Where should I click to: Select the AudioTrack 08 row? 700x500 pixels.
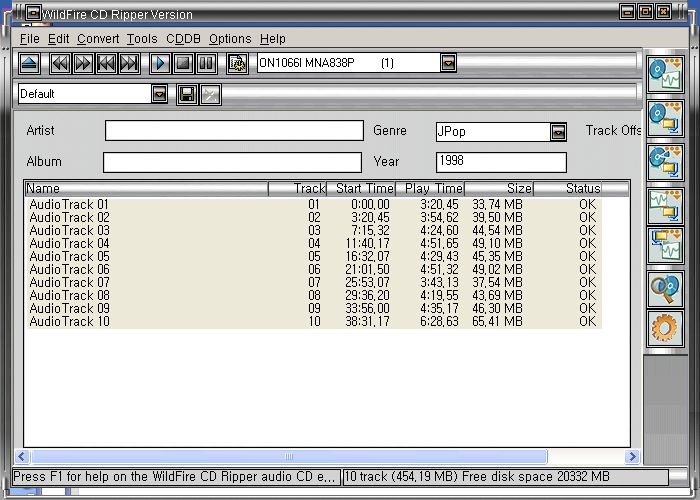(314, 295)
